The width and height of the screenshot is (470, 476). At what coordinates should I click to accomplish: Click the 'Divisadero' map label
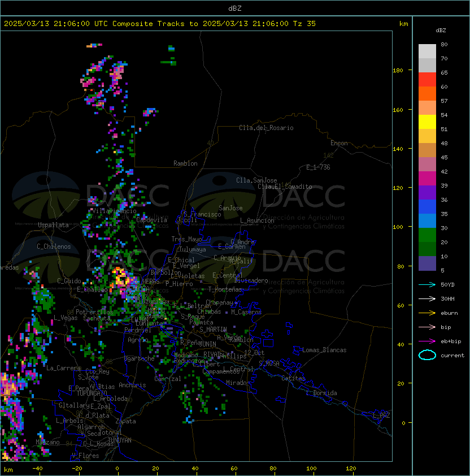251,280
